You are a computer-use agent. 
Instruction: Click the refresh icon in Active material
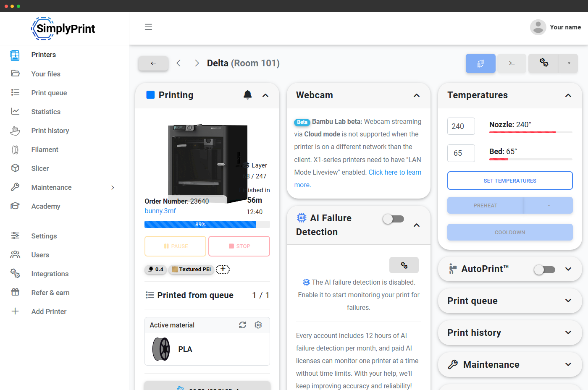243,325
